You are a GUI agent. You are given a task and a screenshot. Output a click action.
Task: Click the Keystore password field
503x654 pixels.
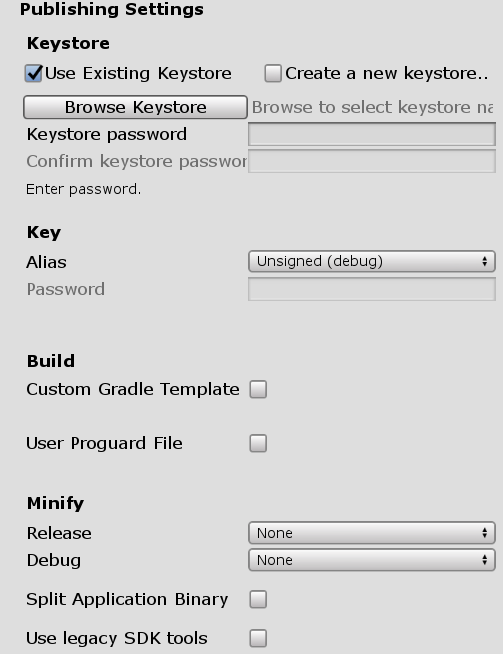point(372,134)
